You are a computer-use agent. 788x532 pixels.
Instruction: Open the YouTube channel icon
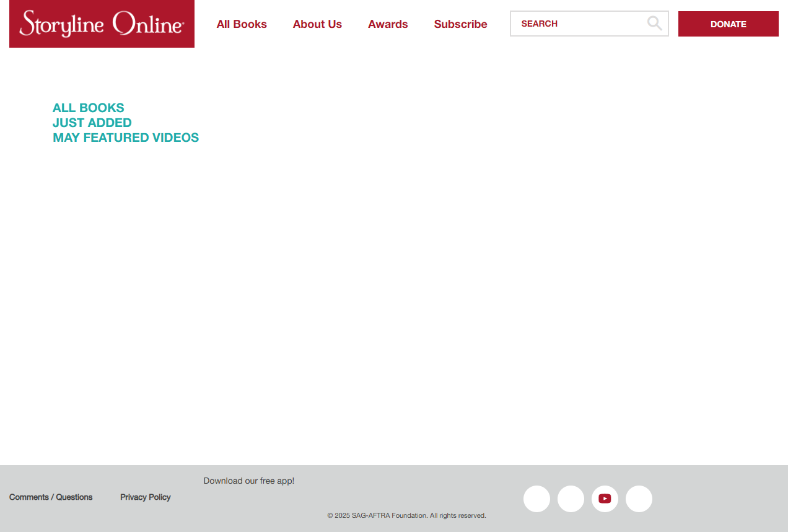tap(605, 499)
